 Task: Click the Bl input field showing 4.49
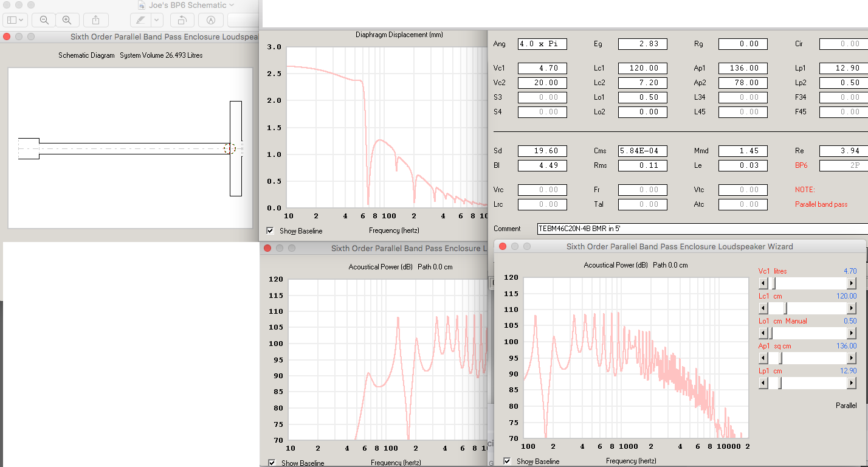coord(542,165)
